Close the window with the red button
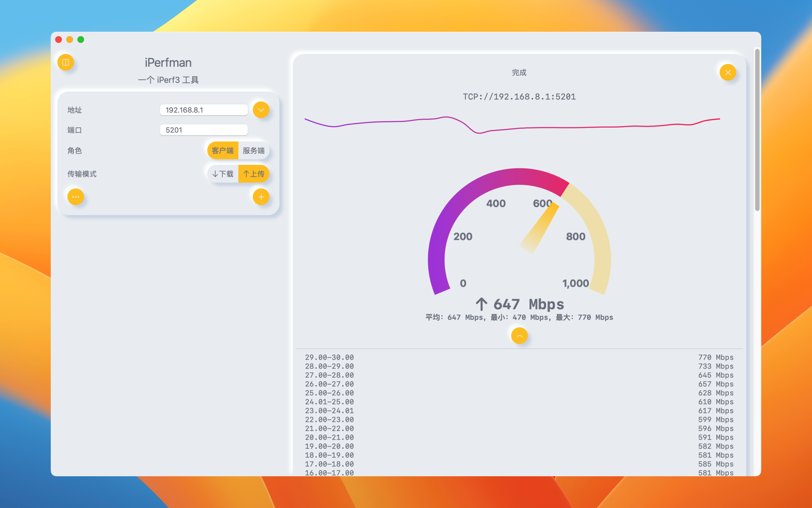The height and width of the screenshot is (508, 812). pos(58,40)
